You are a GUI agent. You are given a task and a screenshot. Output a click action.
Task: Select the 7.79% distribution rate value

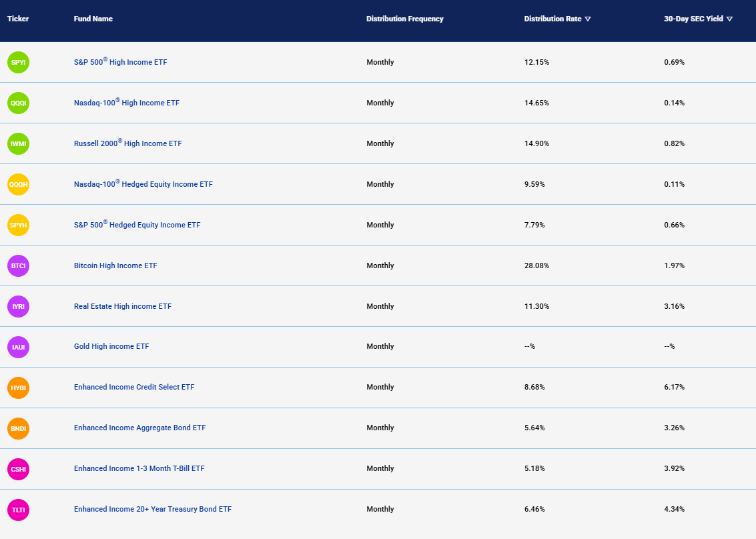[x=534, y=225]
